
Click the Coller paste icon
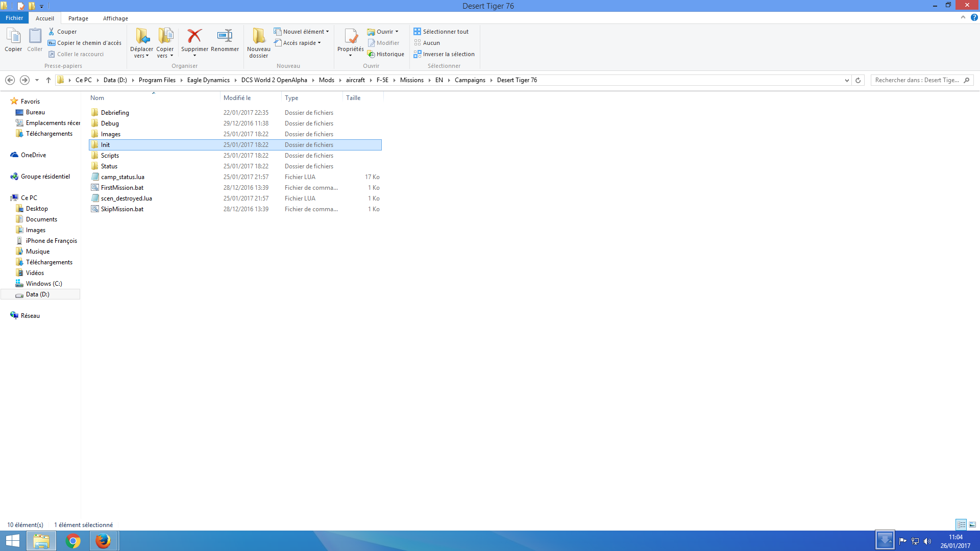(x=35, y=40)
